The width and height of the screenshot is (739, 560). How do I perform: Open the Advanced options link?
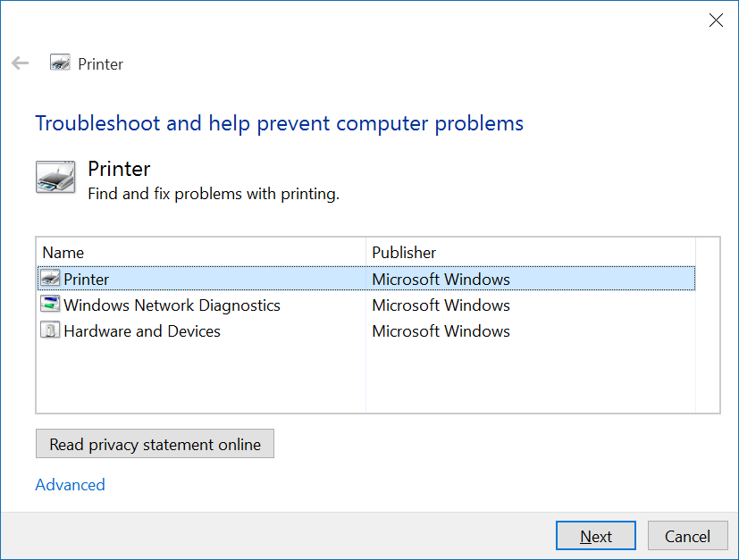click(70, 484)
